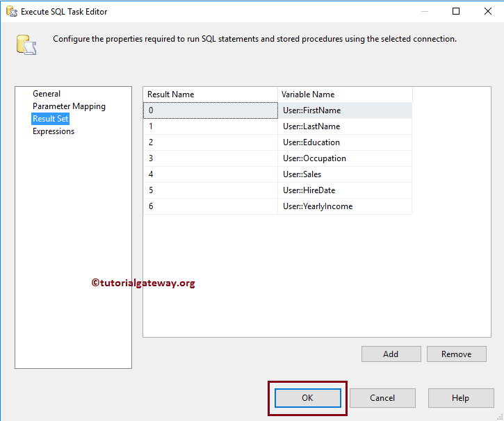
Task: Select the User::HireDate variable cell
Action: [345, 190]
